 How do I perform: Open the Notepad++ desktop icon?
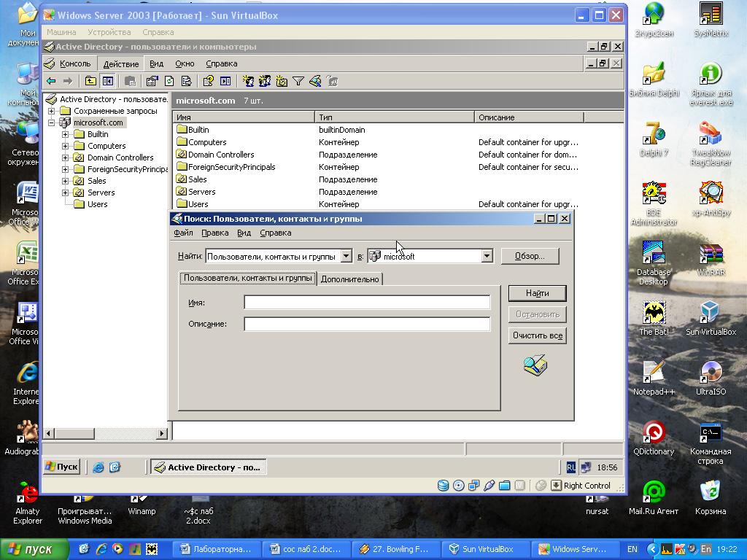pyautogui.click(x=654, y=378)
